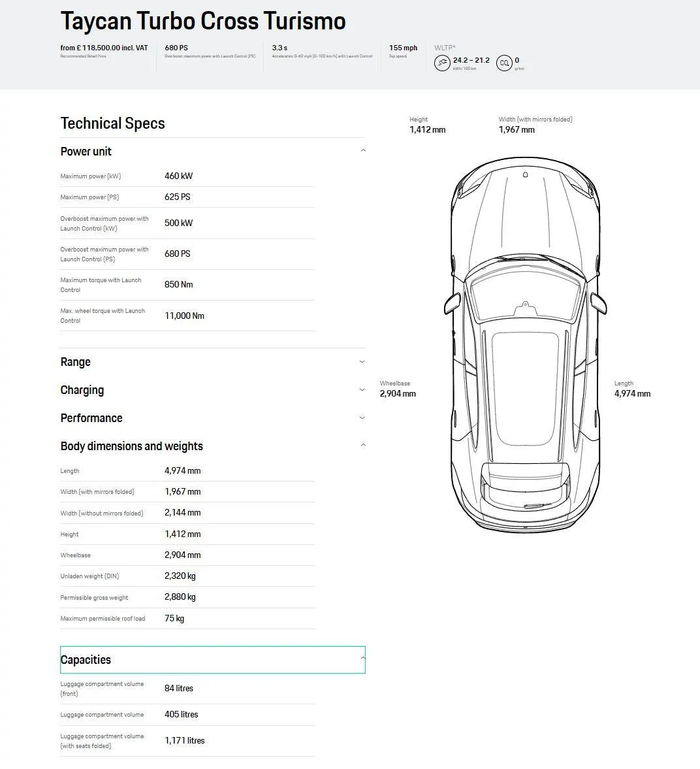Click the '850 Nm' torque value
The image size is (700, 769).
click(x=178, y=284)
